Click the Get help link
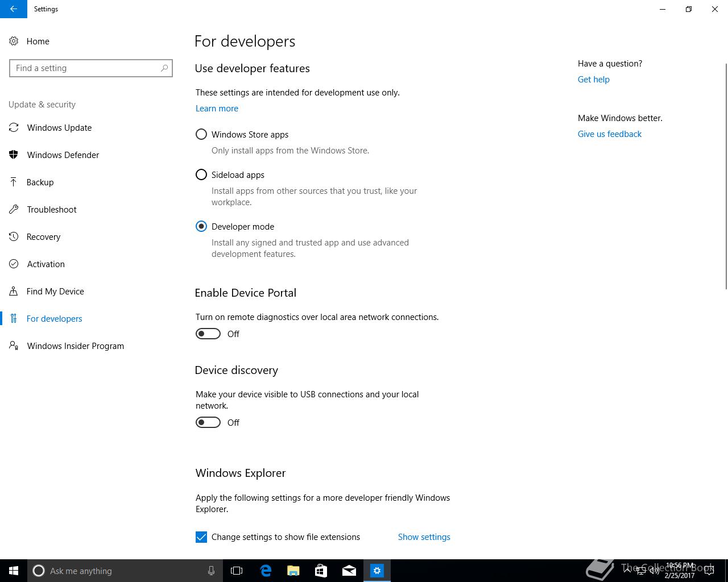This screenshot has height=582, width=728. click(x=593, y=80)
